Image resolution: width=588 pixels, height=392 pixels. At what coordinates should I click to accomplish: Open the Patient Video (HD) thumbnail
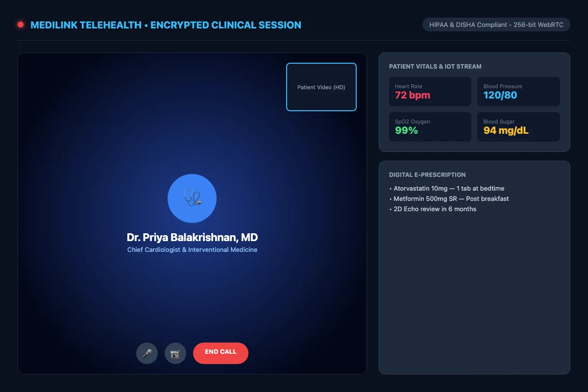[x=321, y=87]
